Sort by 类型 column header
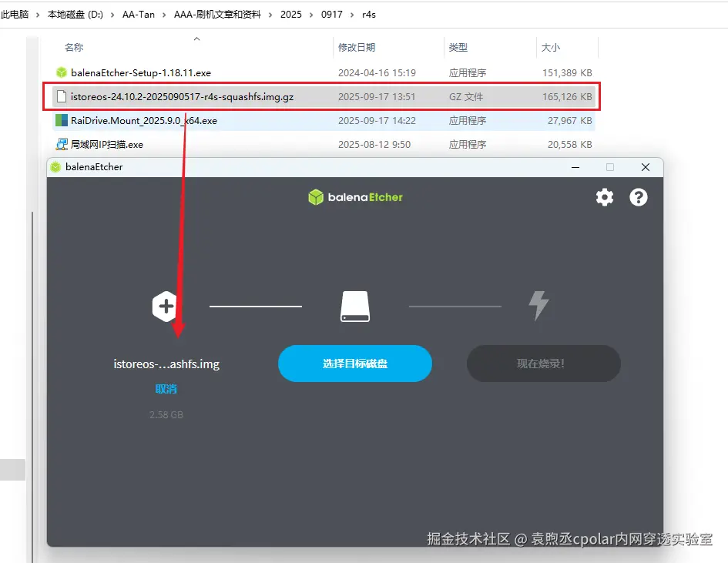Screen dimensions: 728x563 458,47
